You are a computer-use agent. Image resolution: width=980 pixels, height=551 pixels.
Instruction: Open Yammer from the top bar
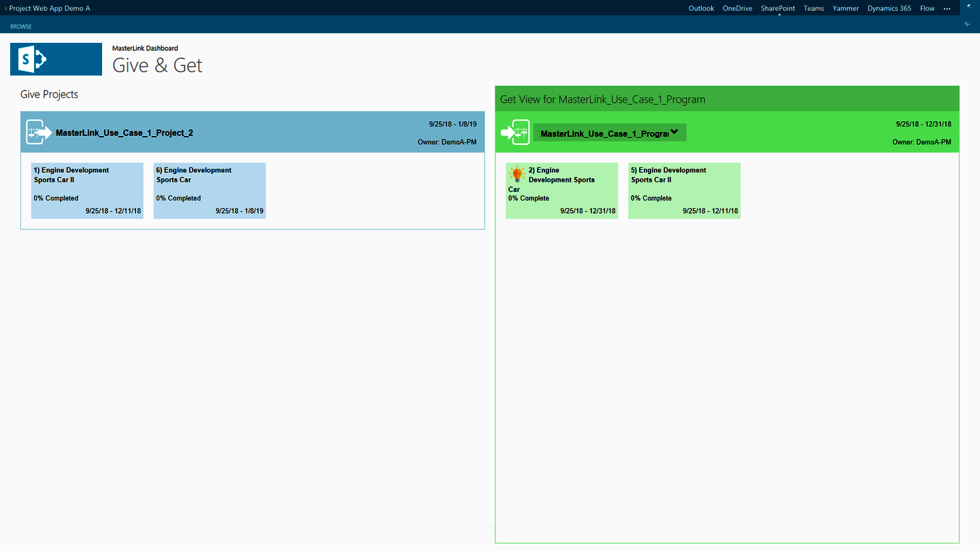(845, 8)
